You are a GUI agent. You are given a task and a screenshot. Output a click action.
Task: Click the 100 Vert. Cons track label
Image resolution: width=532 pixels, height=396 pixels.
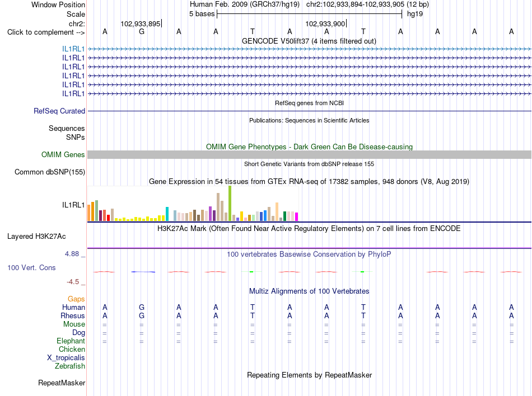click(31, 267)
